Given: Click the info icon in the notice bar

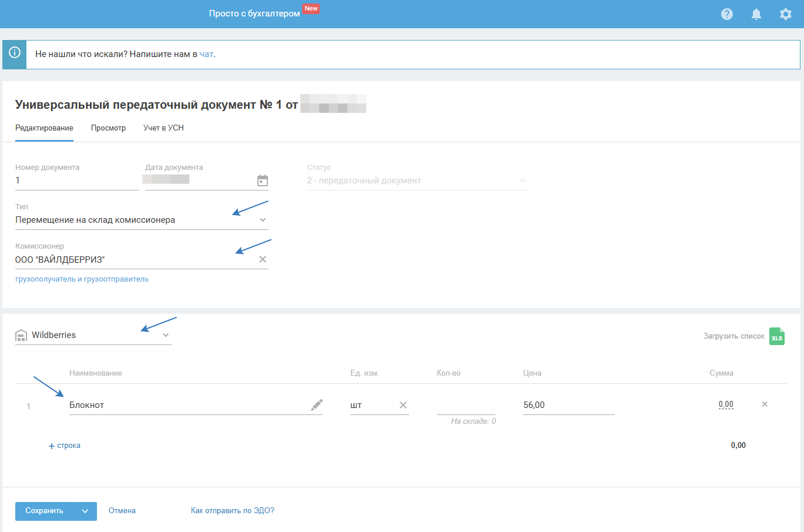Looking at the screenshot, I should point(15,52).
